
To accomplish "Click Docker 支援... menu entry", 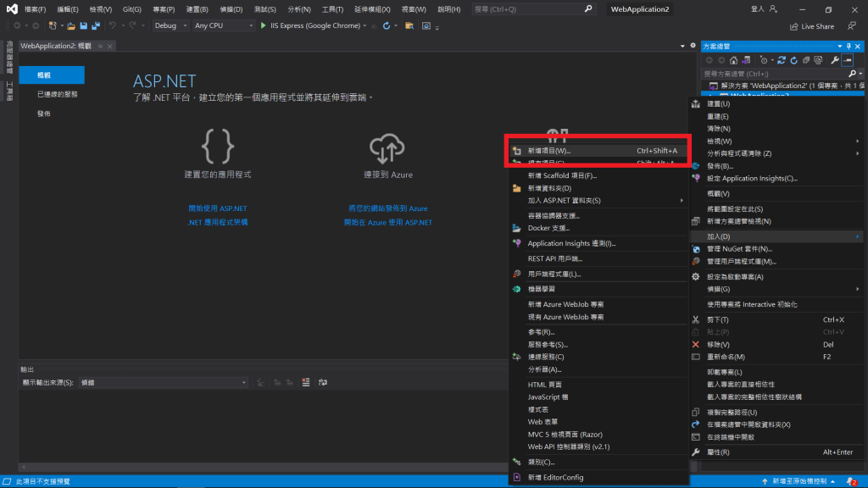I will [598, 228].
